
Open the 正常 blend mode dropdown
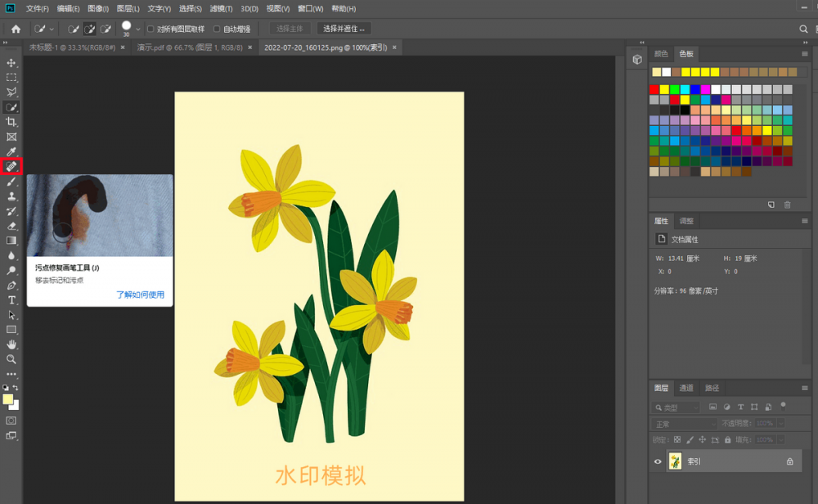pos(684,424)
